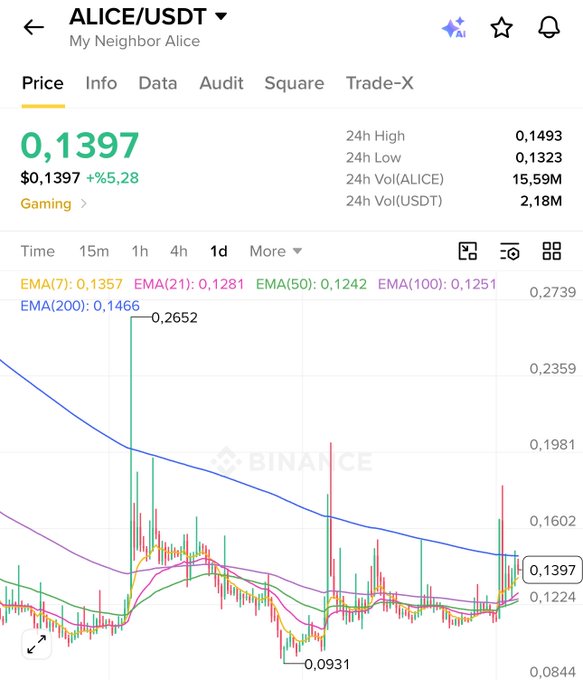The image size is (583, 680).
Task: Open the Audit tab
Action: (221, 83)
